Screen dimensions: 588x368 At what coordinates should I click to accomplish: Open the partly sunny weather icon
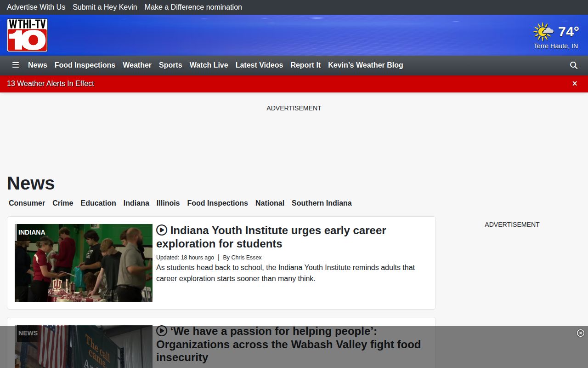(543, 32)
